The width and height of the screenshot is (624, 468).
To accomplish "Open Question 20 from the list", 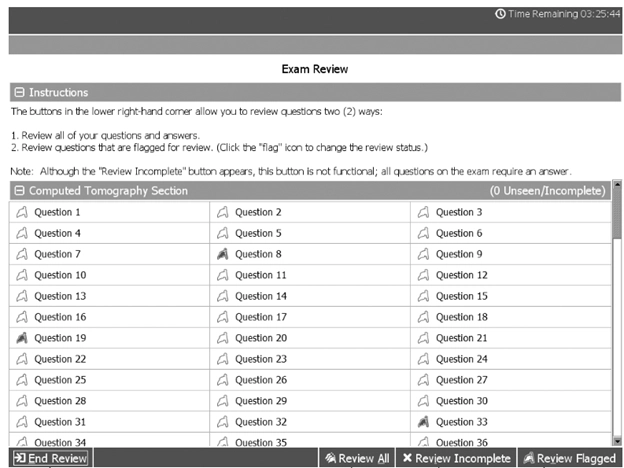I will (x=260, y=338).
